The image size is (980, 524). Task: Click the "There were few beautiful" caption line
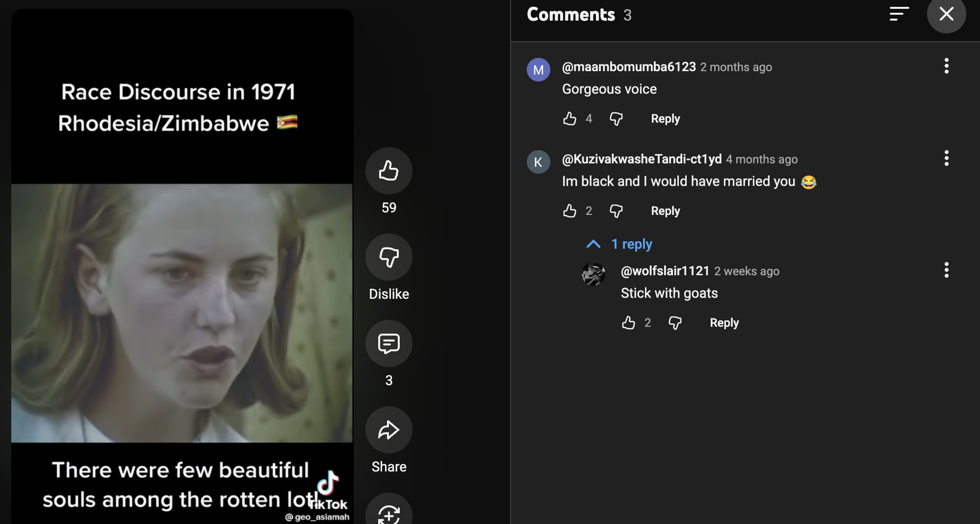pos(181,470)
